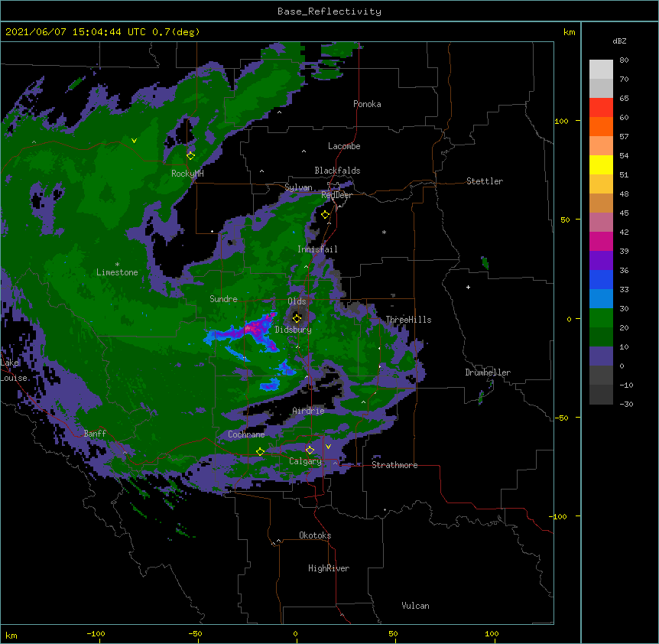Click the Banff label
Viewport: 659px width, 644px height.
tap(95, 434)
